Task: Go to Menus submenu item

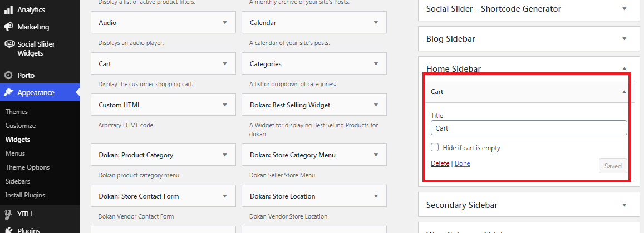Action: point(15,153)
